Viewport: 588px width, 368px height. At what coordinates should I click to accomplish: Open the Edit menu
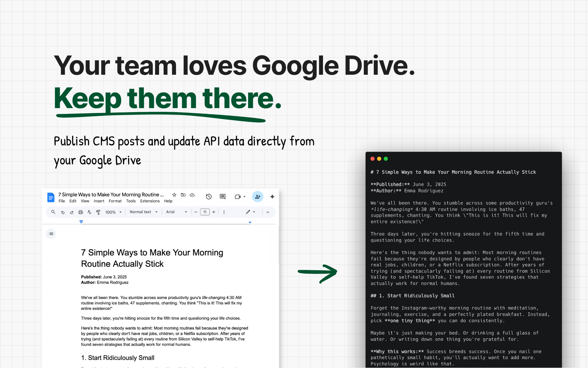pos(73,201)
